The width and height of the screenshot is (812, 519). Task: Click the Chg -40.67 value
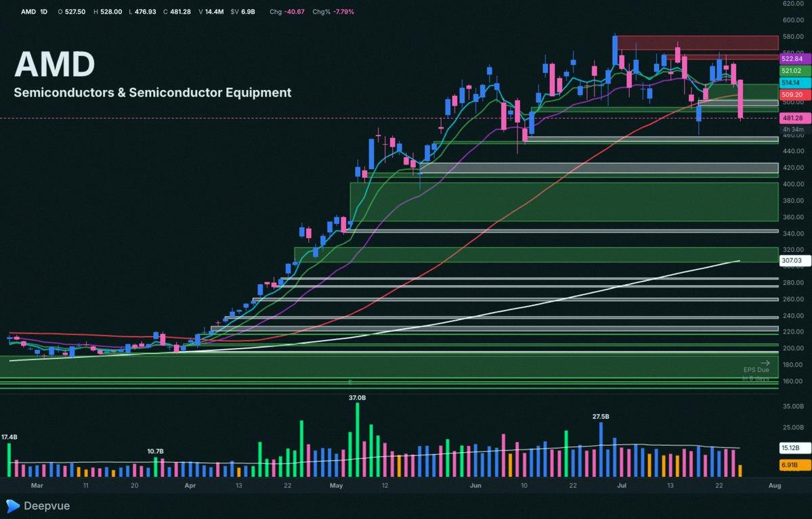point(287,12)
